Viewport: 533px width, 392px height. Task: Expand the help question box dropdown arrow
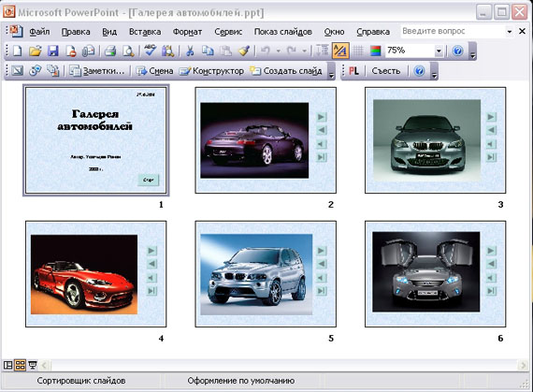pos(510,32)
